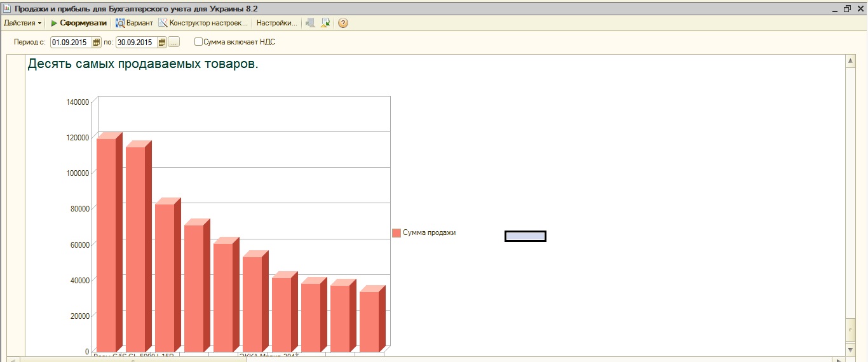Click the 20000 axis label
868x362 pixels.
(x=79, y=316)
